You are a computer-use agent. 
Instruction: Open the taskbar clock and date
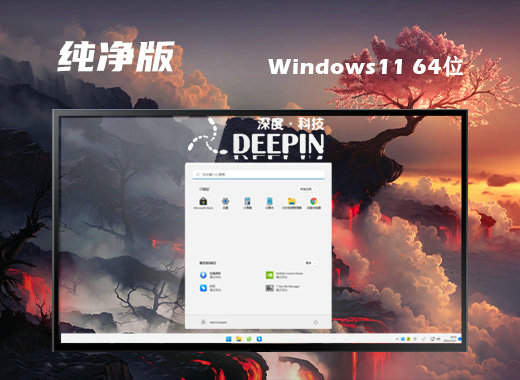[450, 339]
